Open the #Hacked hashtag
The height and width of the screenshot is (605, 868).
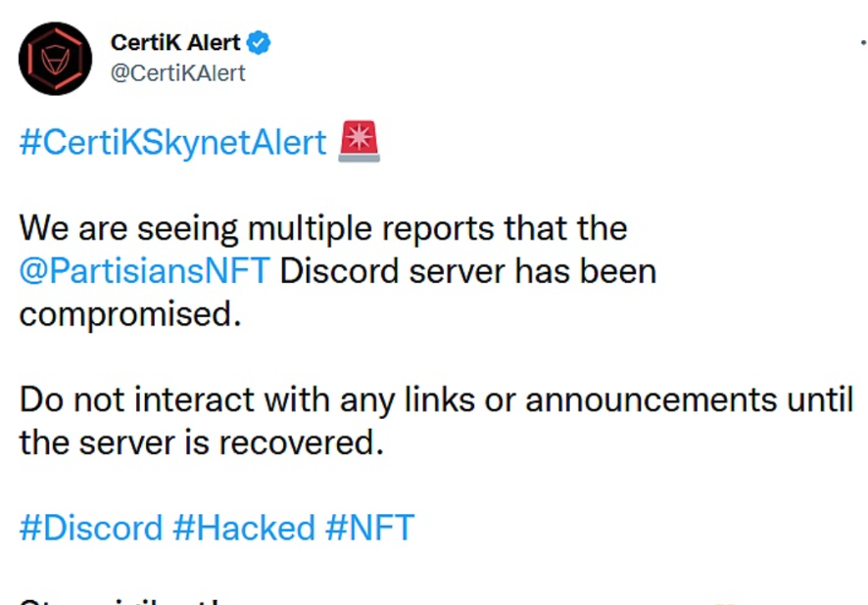pos(244,528)
